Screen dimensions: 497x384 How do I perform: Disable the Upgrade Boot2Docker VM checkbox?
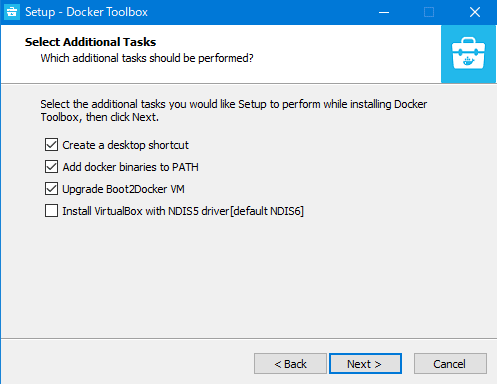[51, 189]
